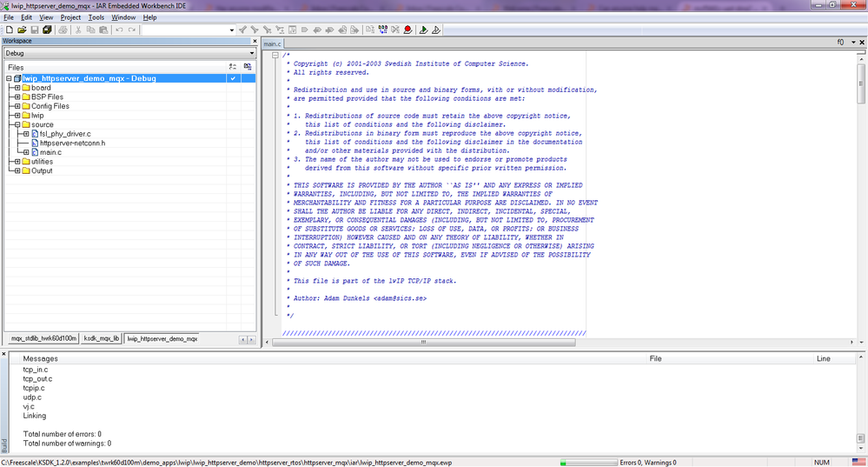
Task: Save the current file using the Save icon
Action: coord(35,30)
